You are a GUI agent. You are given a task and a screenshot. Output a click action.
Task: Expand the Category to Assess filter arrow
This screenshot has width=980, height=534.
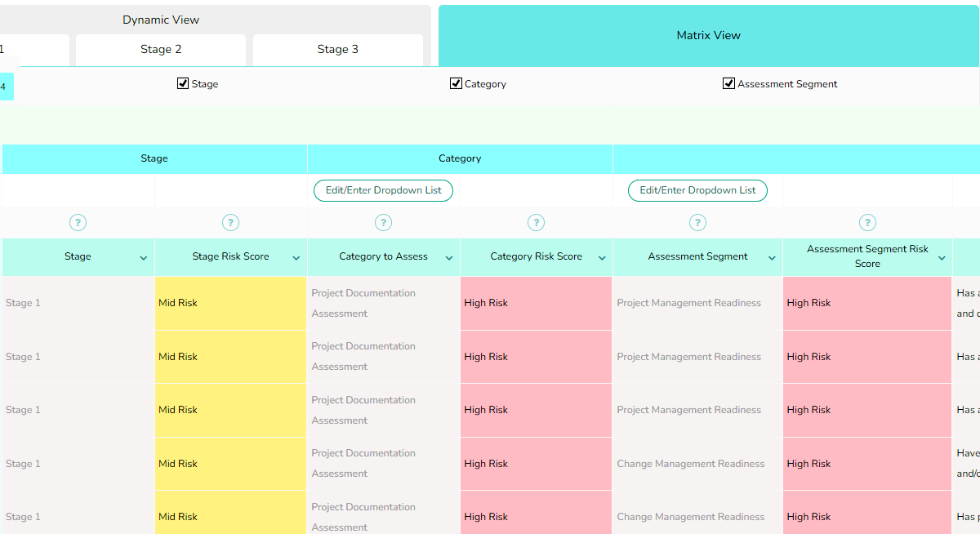click(x=449, y=258)
